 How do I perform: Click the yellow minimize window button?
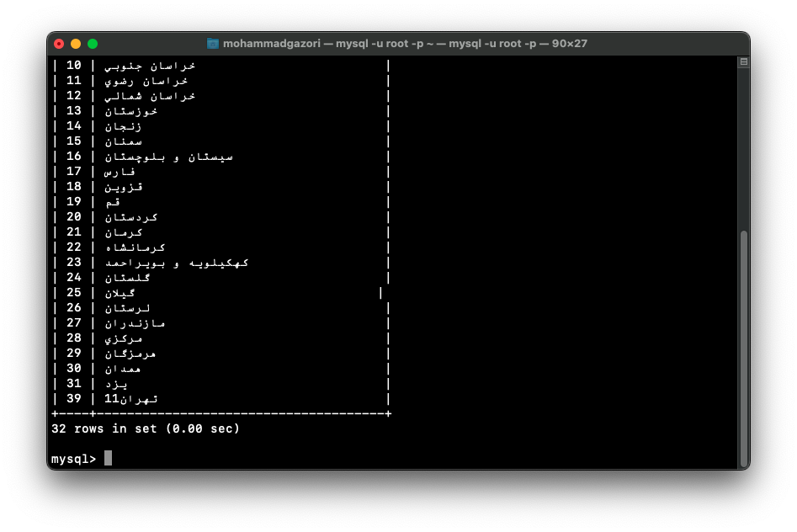76,44
